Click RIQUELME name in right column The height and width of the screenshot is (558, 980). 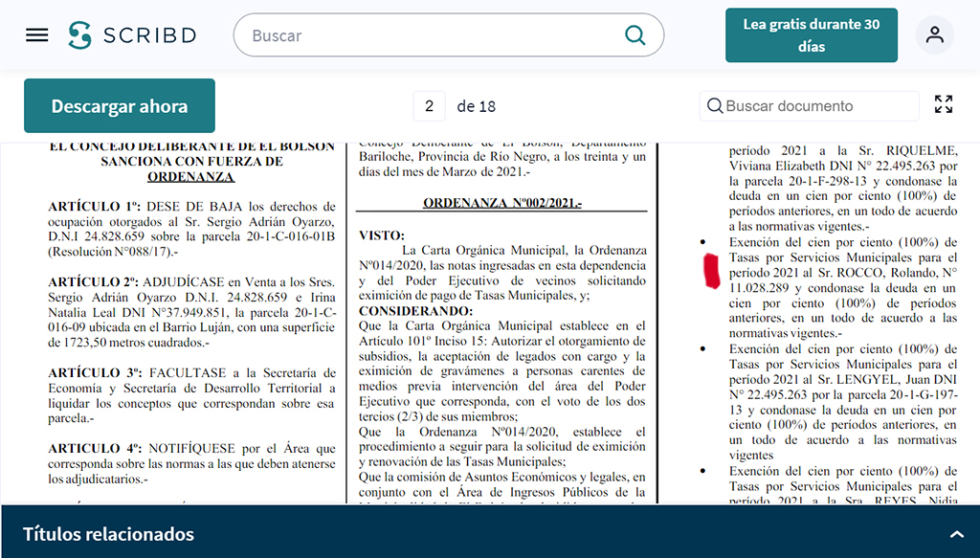(922, 150)
